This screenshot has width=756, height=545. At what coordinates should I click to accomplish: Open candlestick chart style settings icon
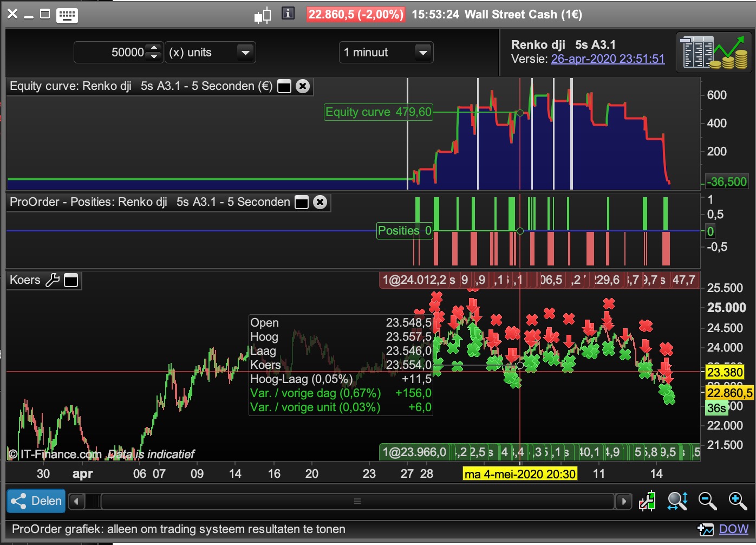(647, 501)
